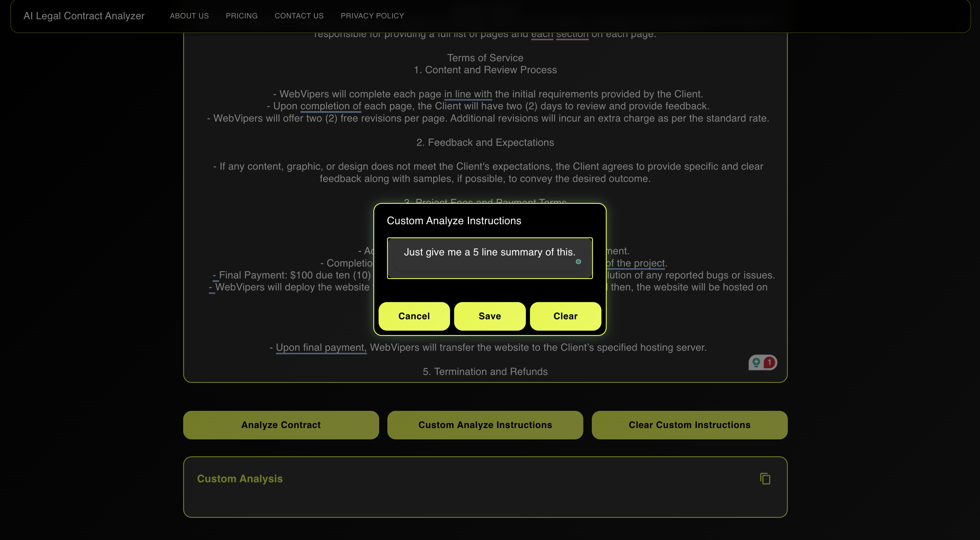Open the Contact Us menu item
The width and height of the screenshot is (980, 540).
click(x=299, y=15)
